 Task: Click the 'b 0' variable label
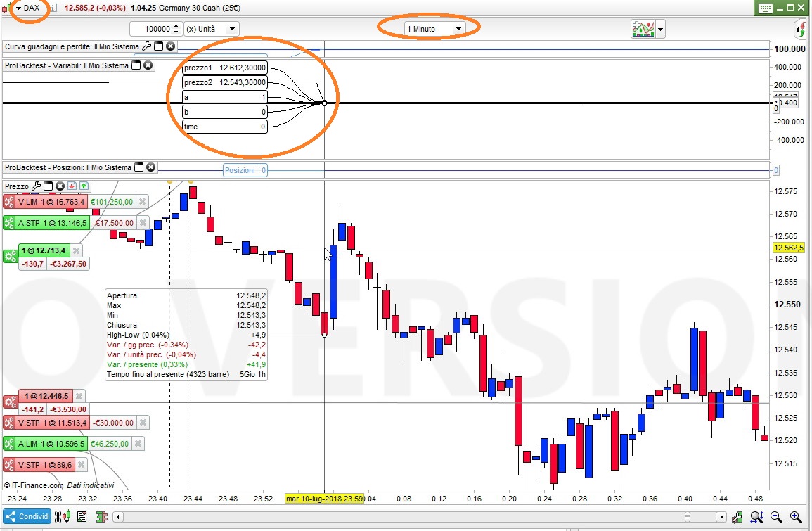point(225,112)
